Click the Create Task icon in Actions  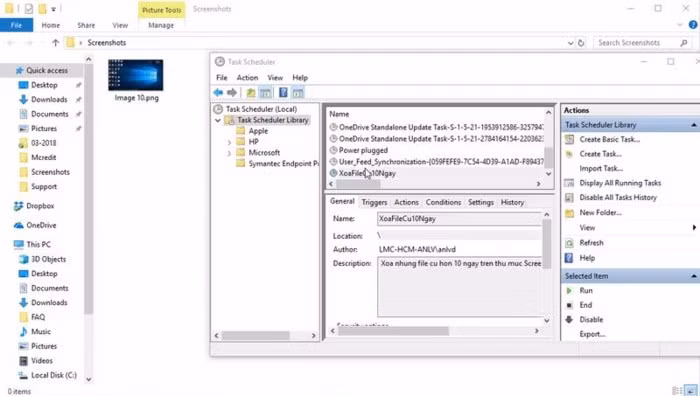pyautogui.click(x=569, y=154)
